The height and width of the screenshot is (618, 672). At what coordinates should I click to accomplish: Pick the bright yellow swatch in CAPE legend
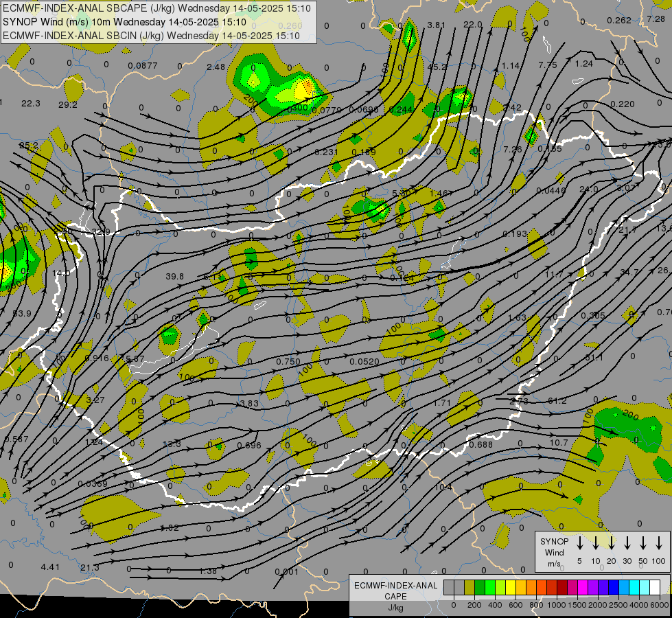(511, 587)
